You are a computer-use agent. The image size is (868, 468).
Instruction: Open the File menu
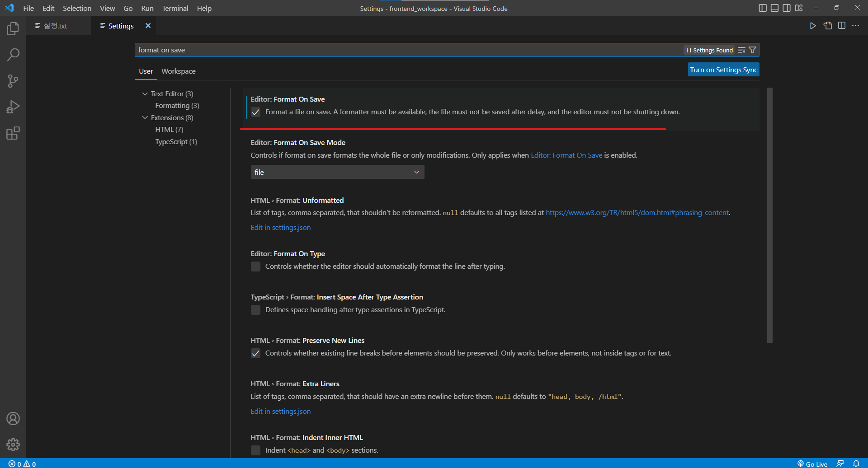(x=28, y=8)
